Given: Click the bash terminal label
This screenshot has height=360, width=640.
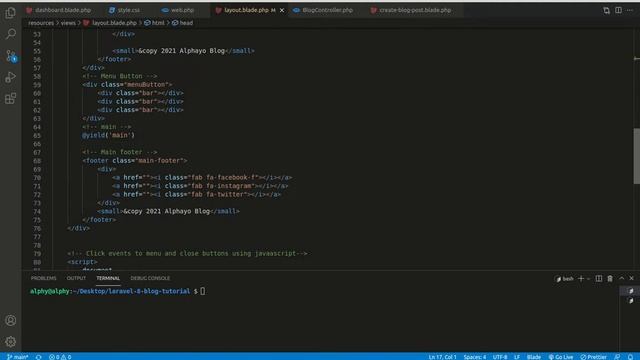Looking at the screenshot, I should [564, 279].
